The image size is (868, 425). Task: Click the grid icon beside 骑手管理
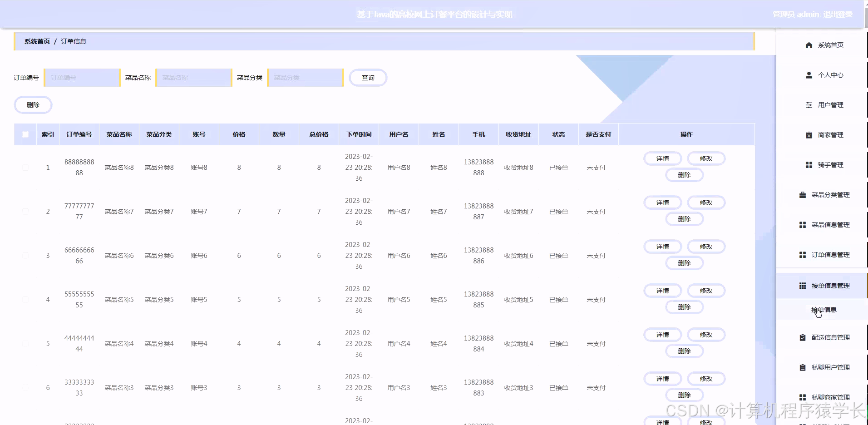(809, 165)
